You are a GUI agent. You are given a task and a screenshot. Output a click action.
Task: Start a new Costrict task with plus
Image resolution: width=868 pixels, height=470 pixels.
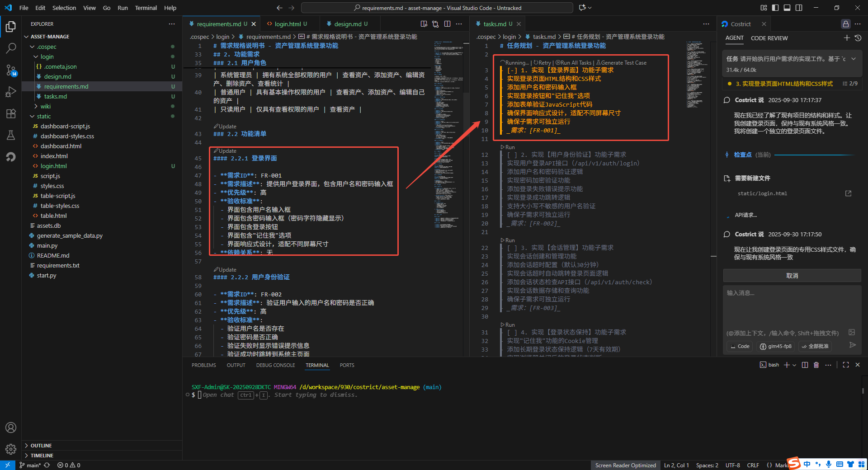tap(847, 38)
